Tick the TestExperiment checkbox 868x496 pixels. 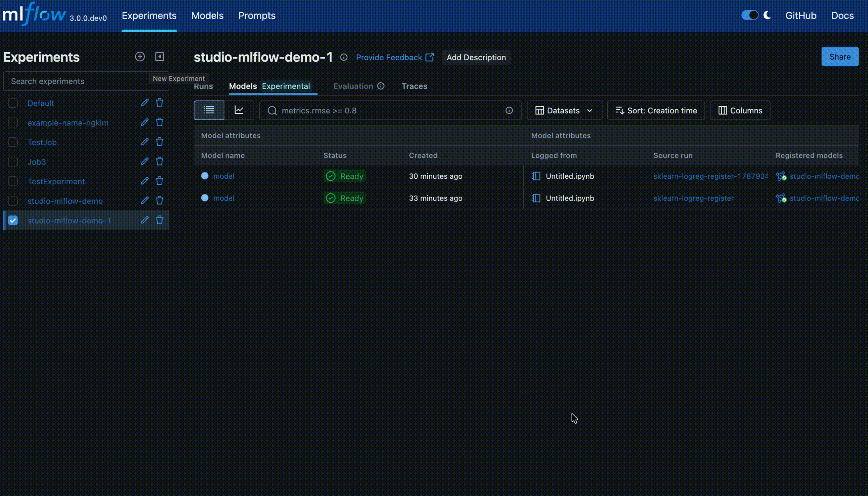click(13, 181)
